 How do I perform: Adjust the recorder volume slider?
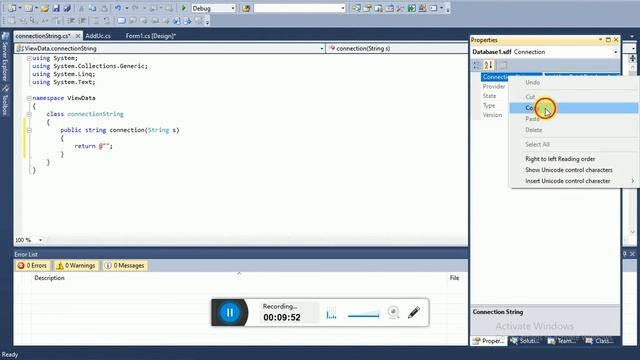click(363, 315)
